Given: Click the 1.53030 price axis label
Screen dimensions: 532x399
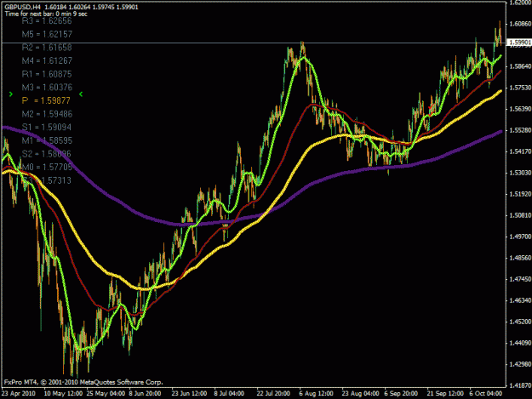Looking at the screenshot, I should coord(520,173).
